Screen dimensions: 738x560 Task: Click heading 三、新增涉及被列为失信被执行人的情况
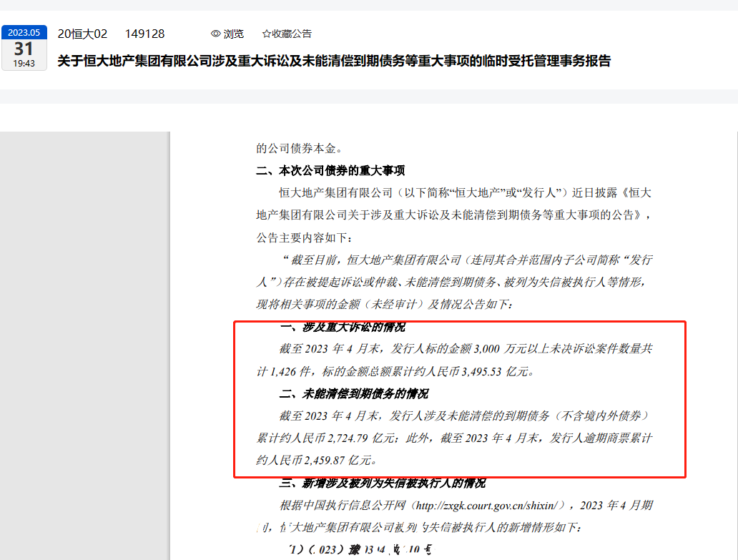click(382, 483)
